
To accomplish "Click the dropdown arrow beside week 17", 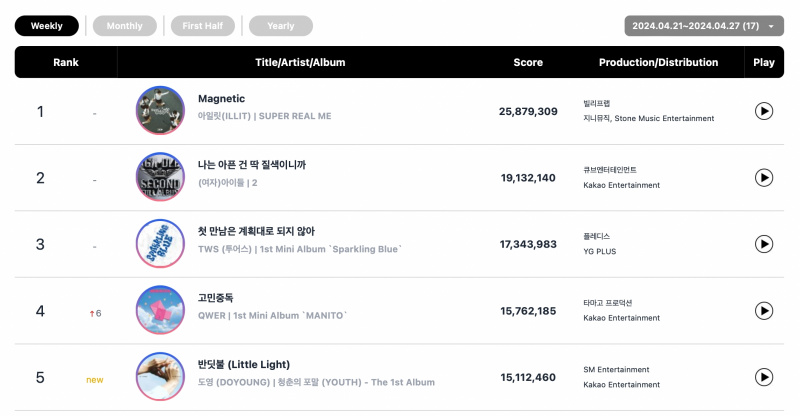I will 771,27.
